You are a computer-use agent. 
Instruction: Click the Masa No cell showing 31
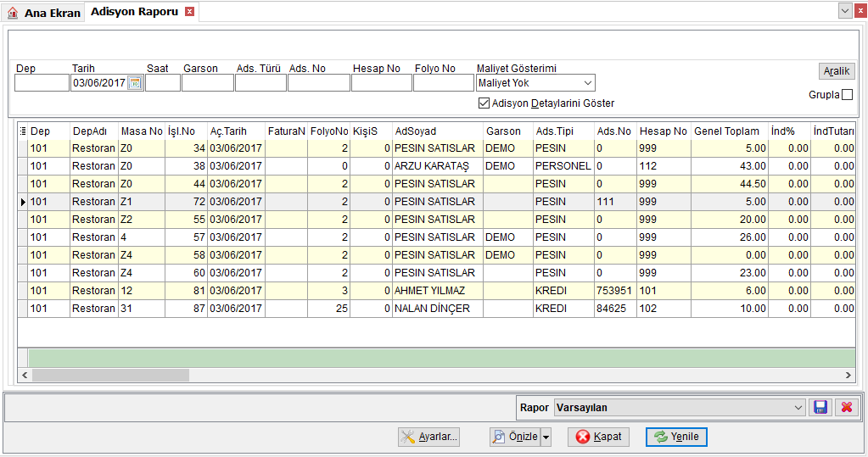point(142,308)
